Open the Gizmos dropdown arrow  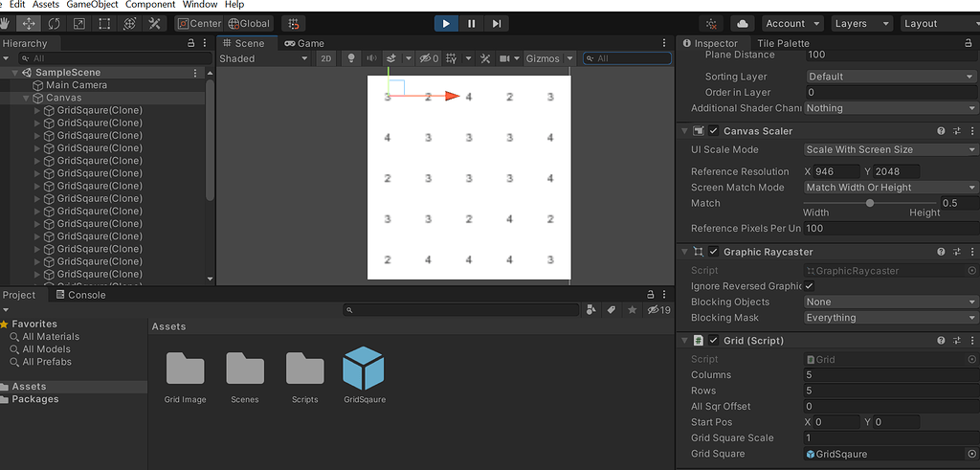(569, 58)
